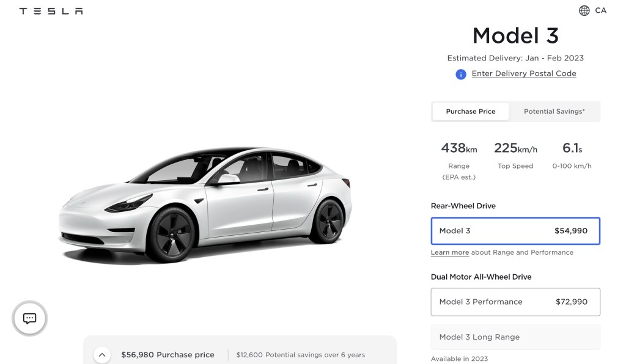Open the CA region selector

pyautogui.click(x=600, y=10)
